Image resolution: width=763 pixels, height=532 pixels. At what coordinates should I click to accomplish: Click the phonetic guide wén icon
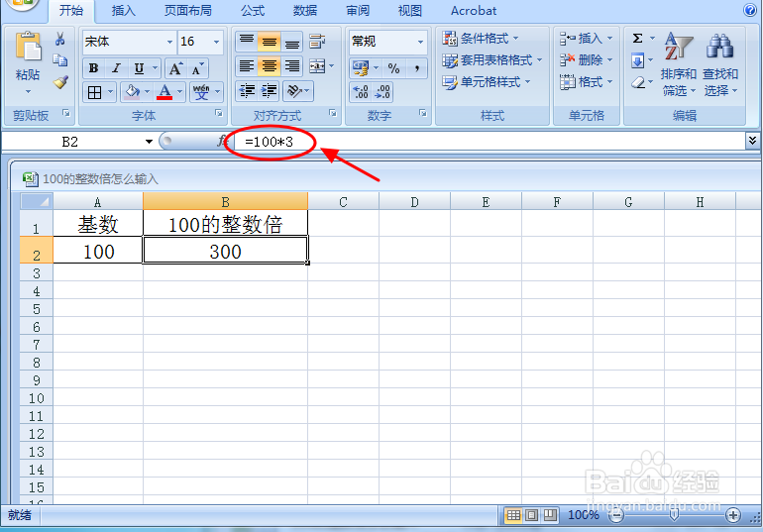point(201,91)
